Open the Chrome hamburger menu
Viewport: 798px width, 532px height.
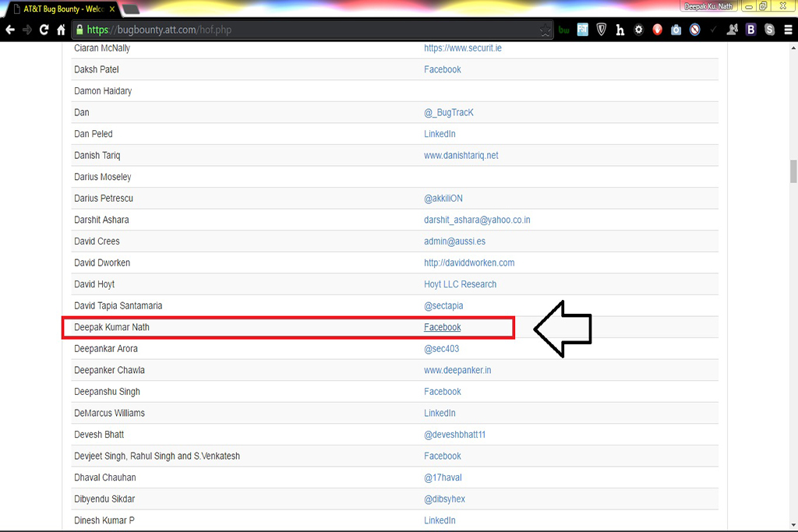pos(789,30)
